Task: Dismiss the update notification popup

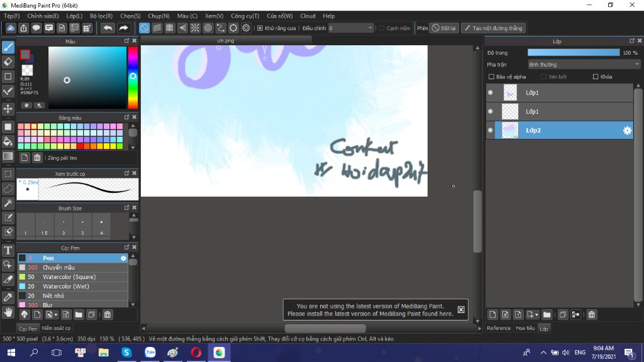Action: [x=461, y=310]
